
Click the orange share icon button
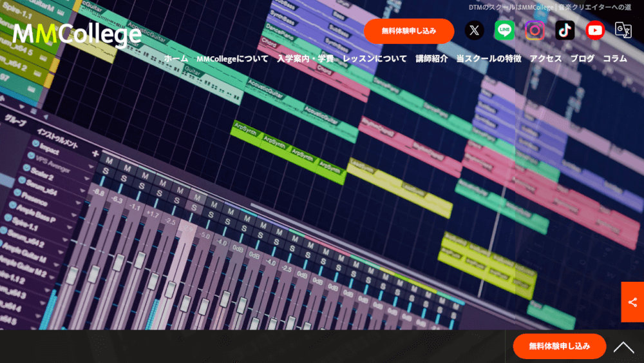pyautogui.click(x=632, y=302)
